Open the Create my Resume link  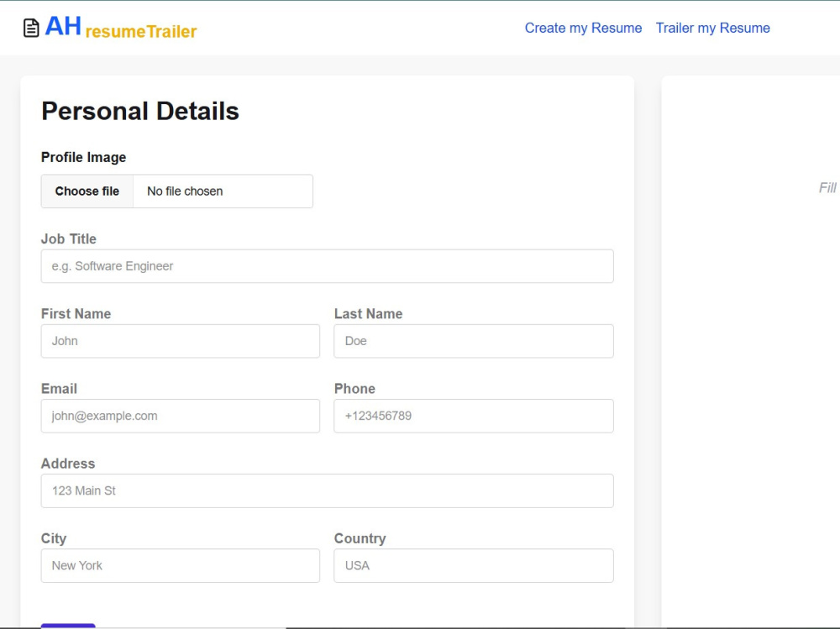point(583,28)
